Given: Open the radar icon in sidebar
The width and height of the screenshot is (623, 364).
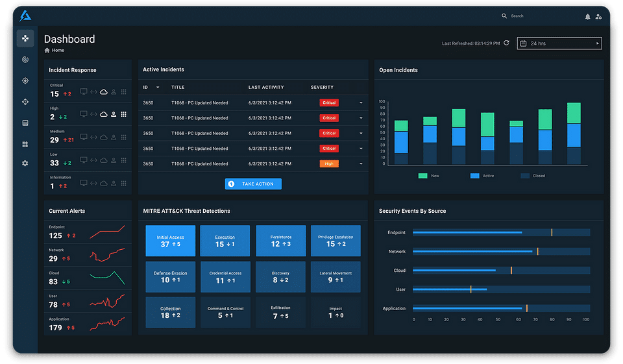Looking at the screenshot, I should click(25, 60).
